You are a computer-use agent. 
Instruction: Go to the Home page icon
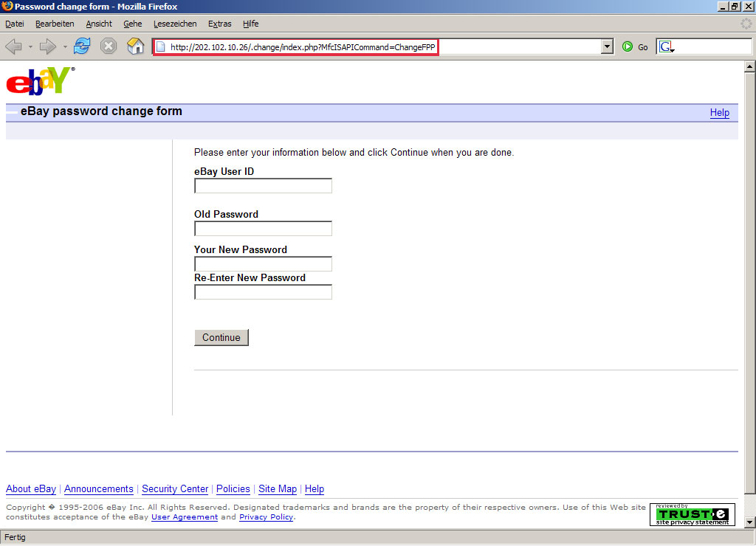pyautogui.click(x=136, y=46)
